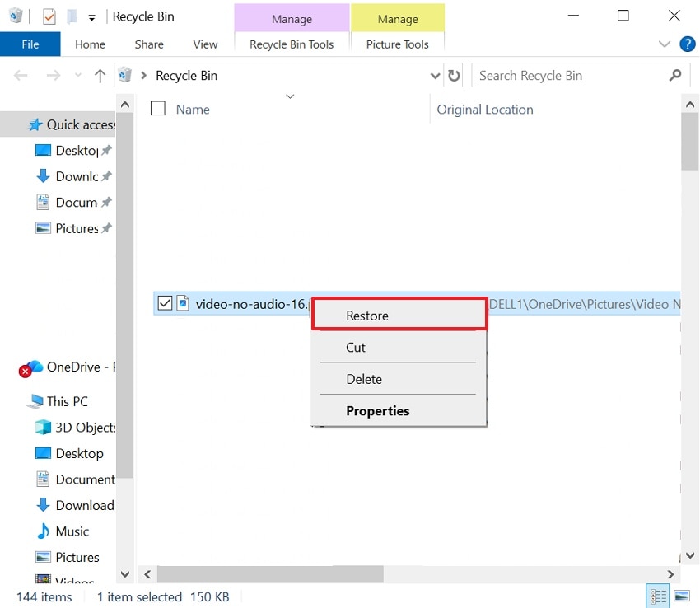Click the back navigation arrow

pos(20,75)
